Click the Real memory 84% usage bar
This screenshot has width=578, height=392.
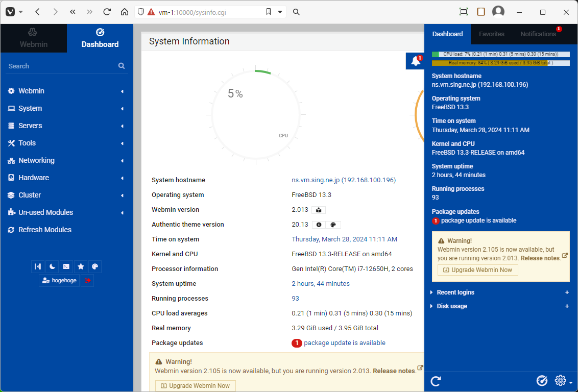(x=500, y=63)
